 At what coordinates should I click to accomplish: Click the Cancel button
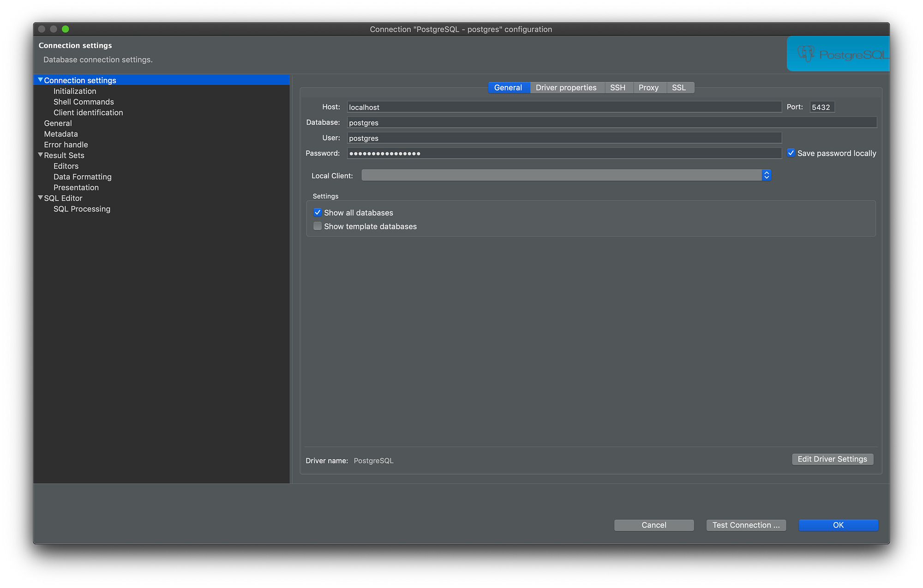pyautogui.click(x=654, y=525)
